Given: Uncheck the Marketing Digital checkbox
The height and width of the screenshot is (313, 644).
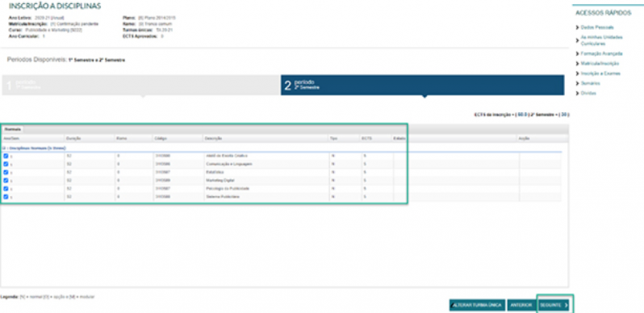Looking at the screenshot, I should pos(6,181).
